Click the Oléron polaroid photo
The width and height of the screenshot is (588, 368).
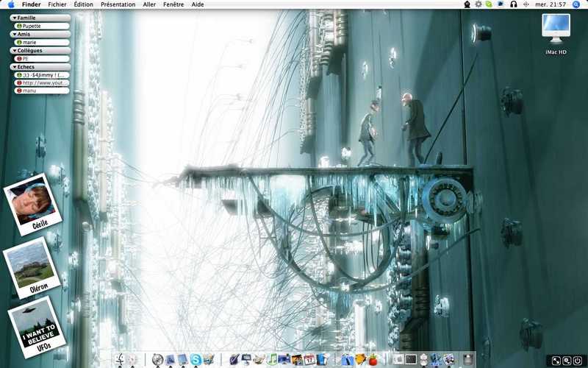[32, 268]
